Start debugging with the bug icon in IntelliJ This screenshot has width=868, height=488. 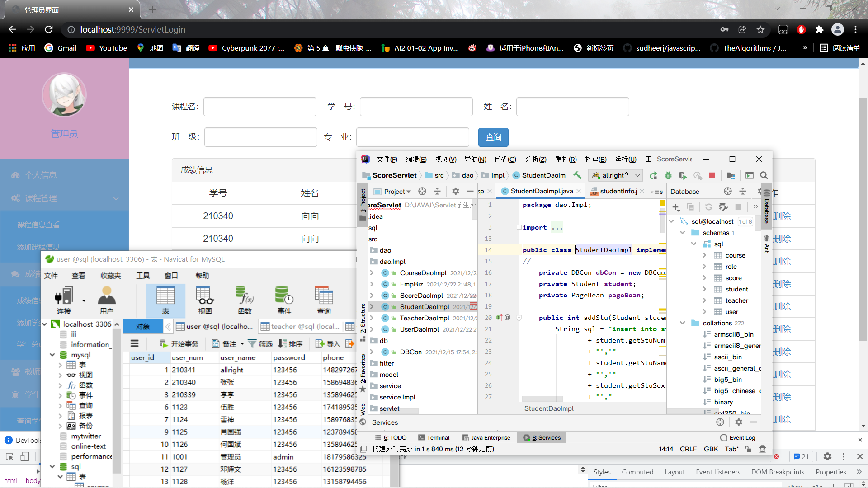pos(668,176)
